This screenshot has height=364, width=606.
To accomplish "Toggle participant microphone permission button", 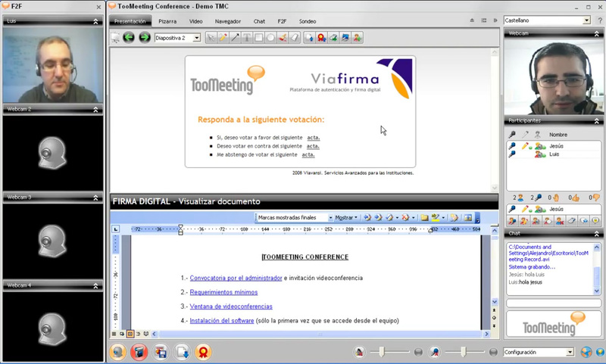I will pos(512,221).
